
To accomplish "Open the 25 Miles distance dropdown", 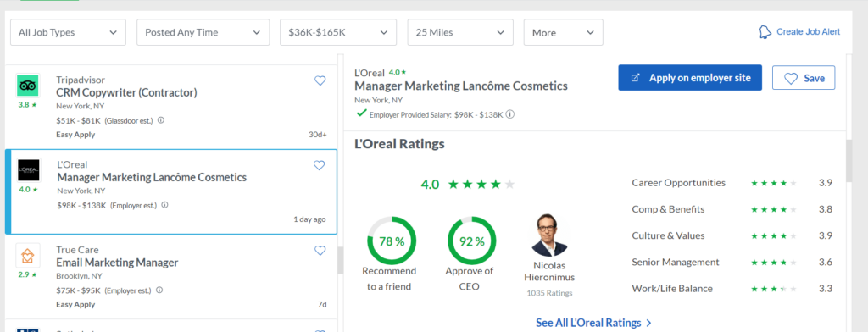I will 460,33.
